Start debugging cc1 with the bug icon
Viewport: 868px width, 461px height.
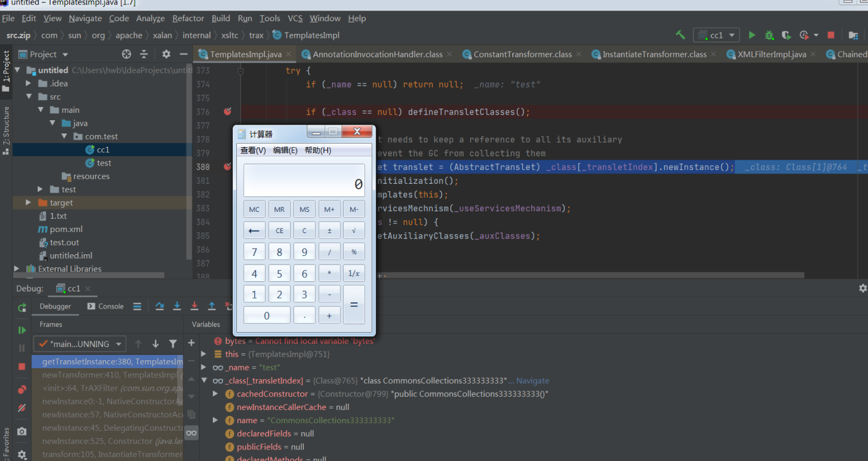tap(769, 35)
